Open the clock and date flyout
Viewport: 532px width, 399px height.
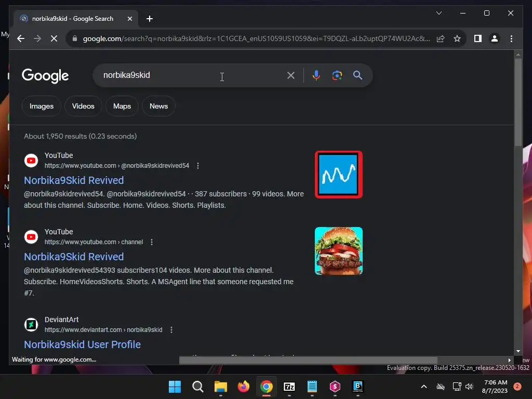pos(495,387)
